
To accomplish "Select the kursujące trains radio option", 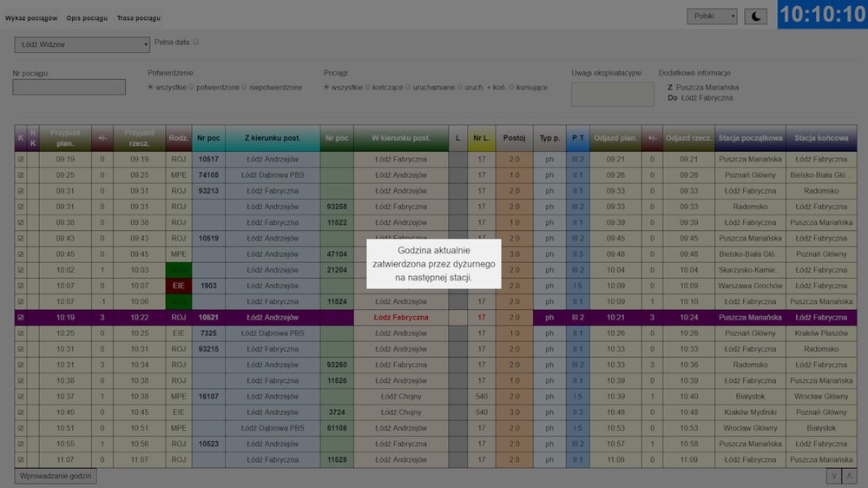I will [511, 88].
